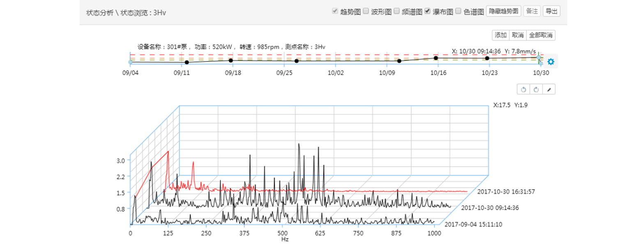Open trend chart settings gear icon
This screenshot has width=644, height=244.
(551, 62)
